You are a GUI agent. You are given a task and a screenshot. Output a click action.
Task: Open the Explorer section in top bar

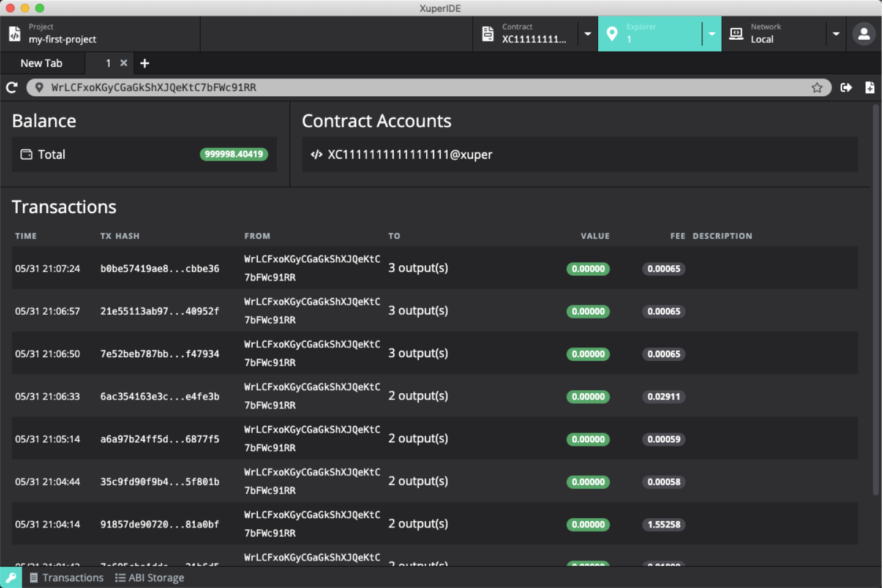coord(650,34)
